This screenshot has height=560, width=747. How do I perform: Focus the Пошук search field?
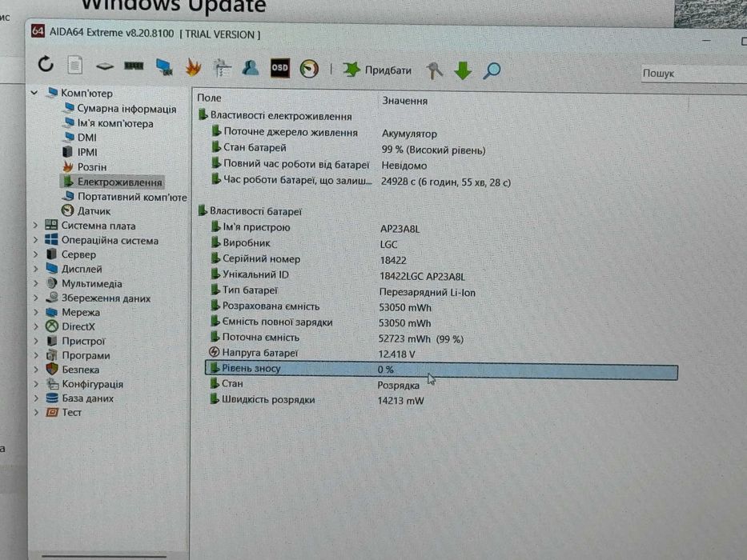[x=693, y=74]
